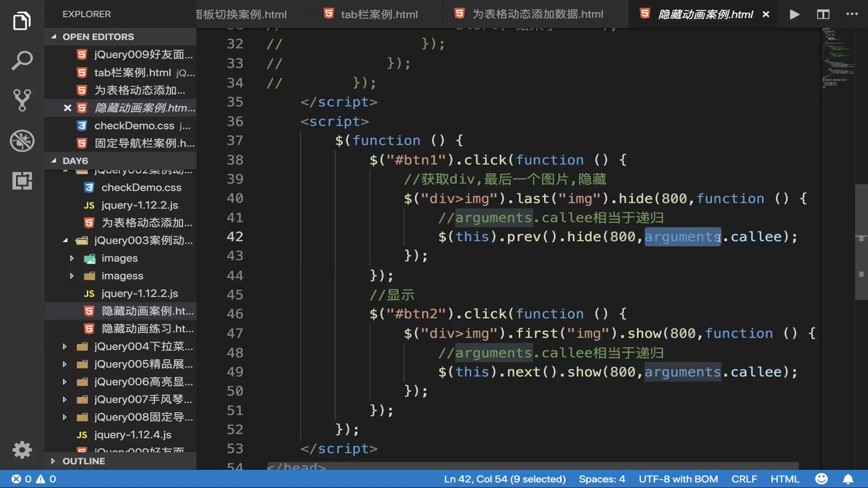Close the 隐藏动画案例.html tab

(766, 14)
